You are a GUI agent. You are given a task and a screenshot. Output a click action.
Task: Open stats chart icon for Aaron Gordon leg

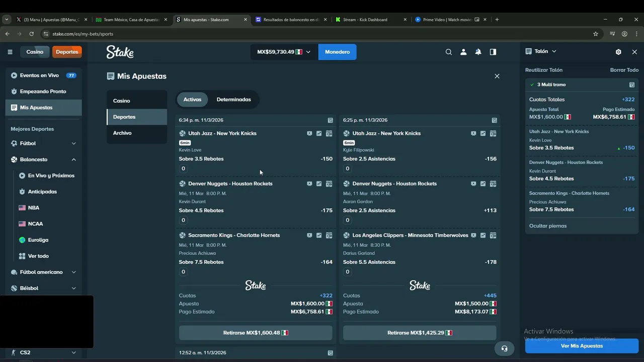coord(483,184)
